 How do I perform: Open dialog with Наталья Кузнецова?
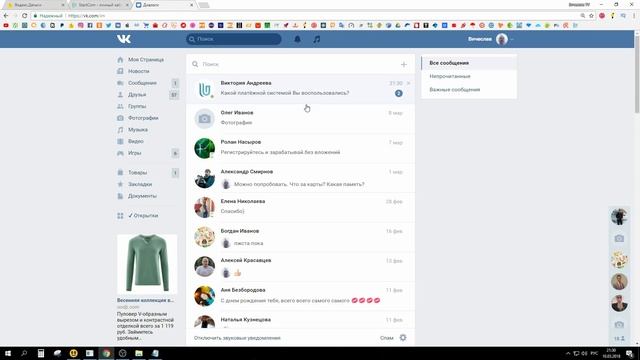[x=300, y=320]
